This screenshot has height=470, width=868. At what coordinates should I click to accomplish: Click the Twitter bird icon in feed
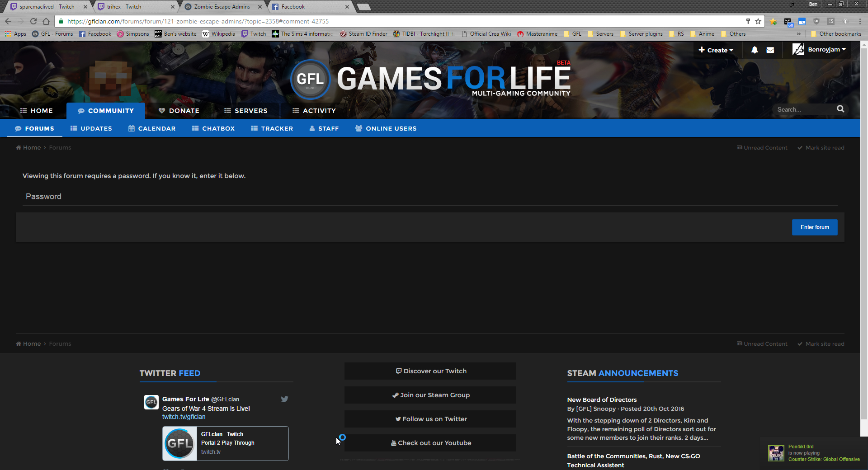coord(284,399)
